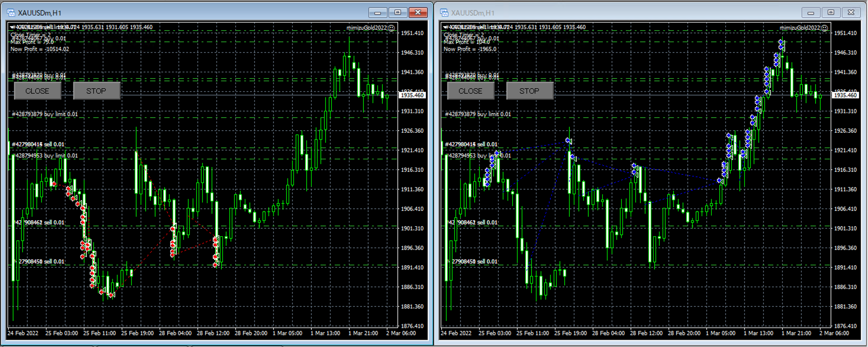
Task: Close the left XAUUSDm,H1 chart window
Action: (418, 12)
